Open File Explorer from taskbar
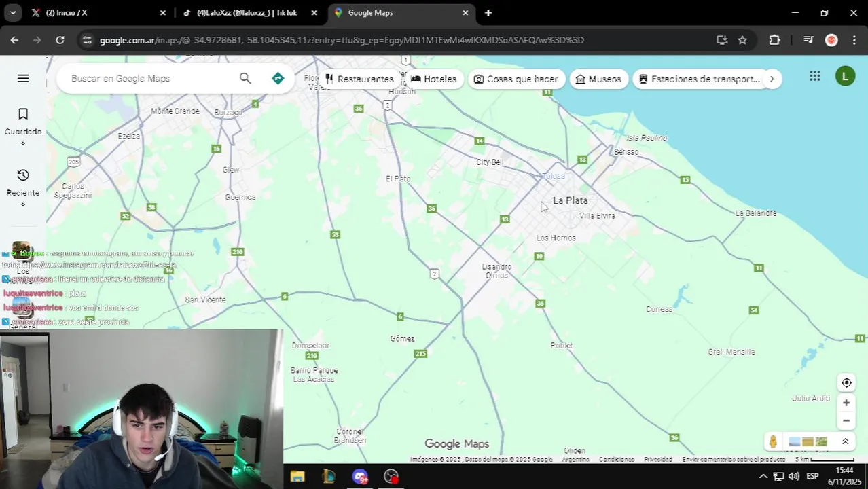Viewport: 868px width, 489px height. (x=297, y=476)
